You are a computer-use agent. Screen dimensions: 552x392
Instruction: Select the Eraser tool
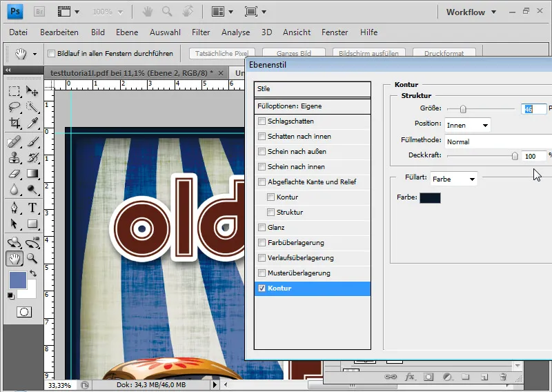(x=14, y=174)
